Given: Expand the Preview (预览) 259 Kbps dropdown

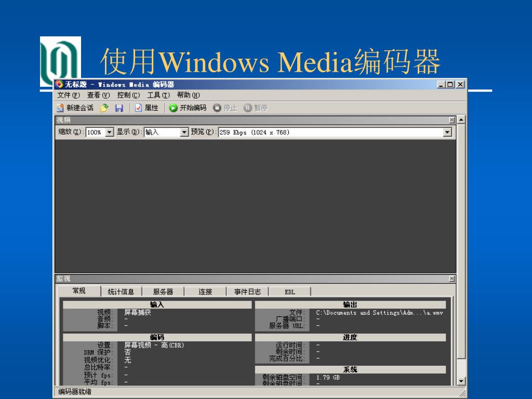Looking at the screenshot, I should point(447,132).
